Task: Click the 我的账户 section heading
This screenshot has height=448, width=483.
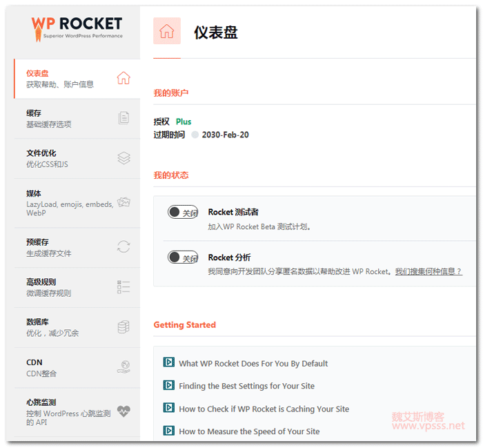Action: [x=171, y=92]
